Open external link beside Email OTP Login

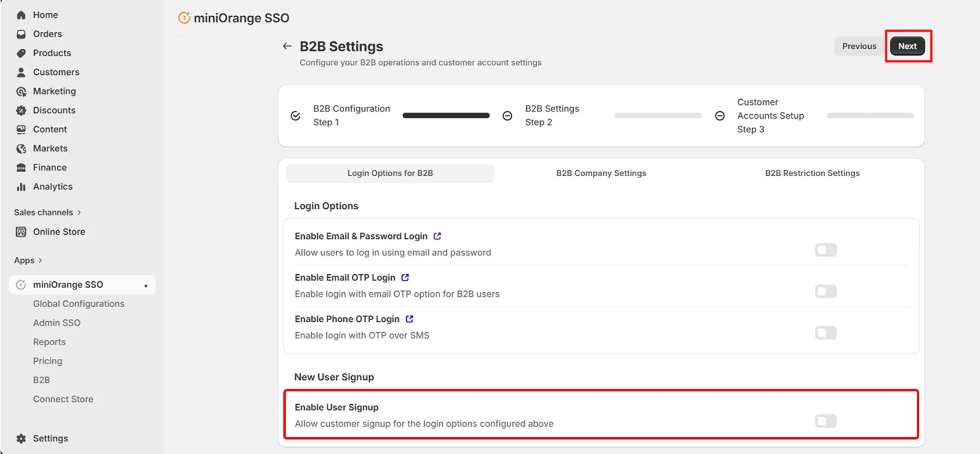pos(405,278)
